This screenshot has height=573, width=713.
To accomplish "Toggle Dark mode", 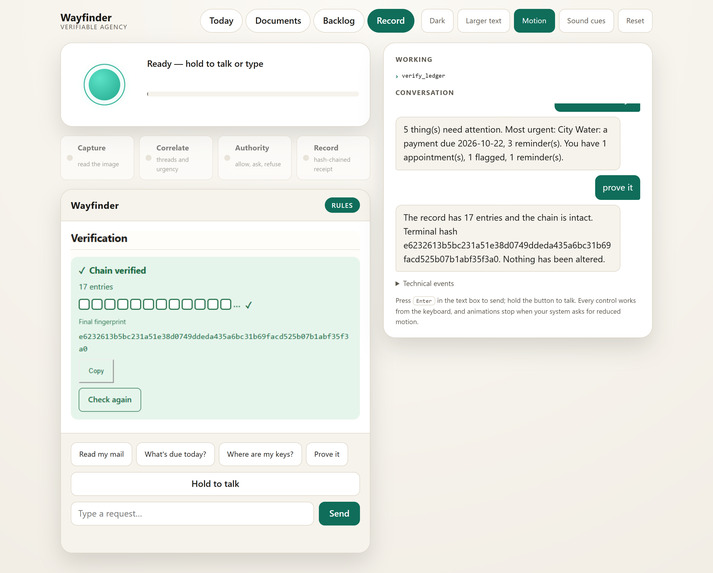I will (x=437, y=21).
